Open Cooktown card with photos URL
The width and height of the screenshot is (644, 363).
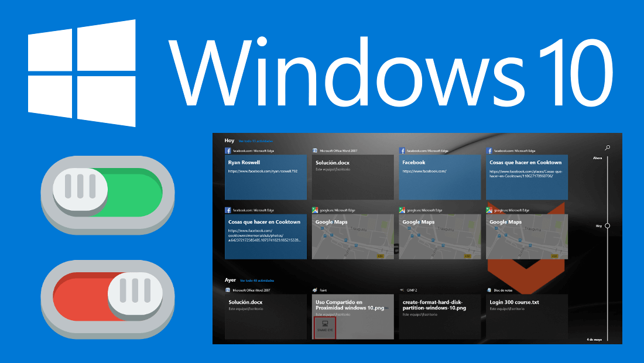(266, 237)
